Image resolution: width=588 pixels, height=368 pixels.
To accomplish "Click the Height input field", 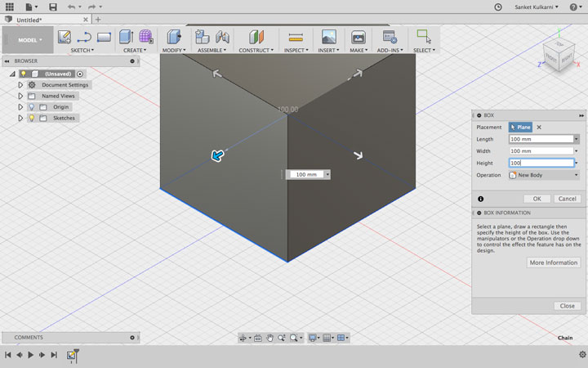I will pos(541,163).
